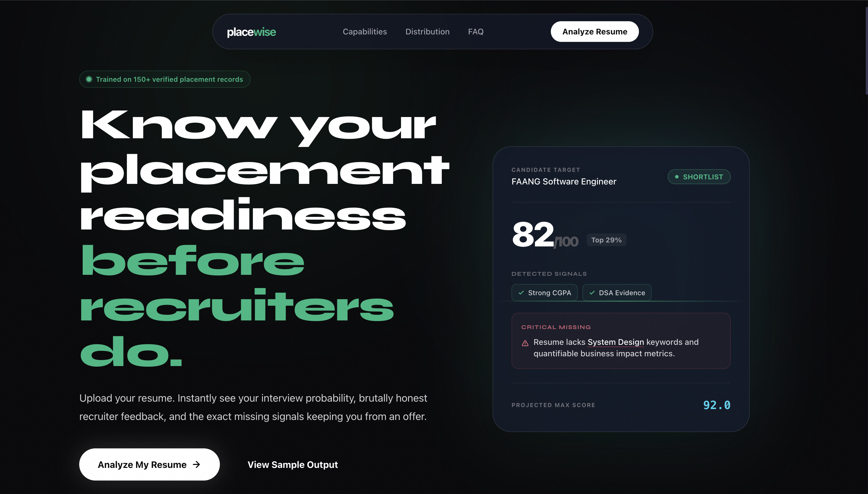Click the PROJECTED MAX SCORE label
The width and height of the screenshot is (868, 494).
[x=553, y=405]
